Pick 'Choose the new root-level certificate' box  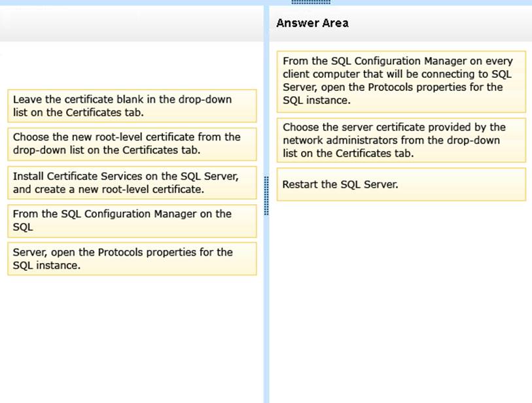132,144
